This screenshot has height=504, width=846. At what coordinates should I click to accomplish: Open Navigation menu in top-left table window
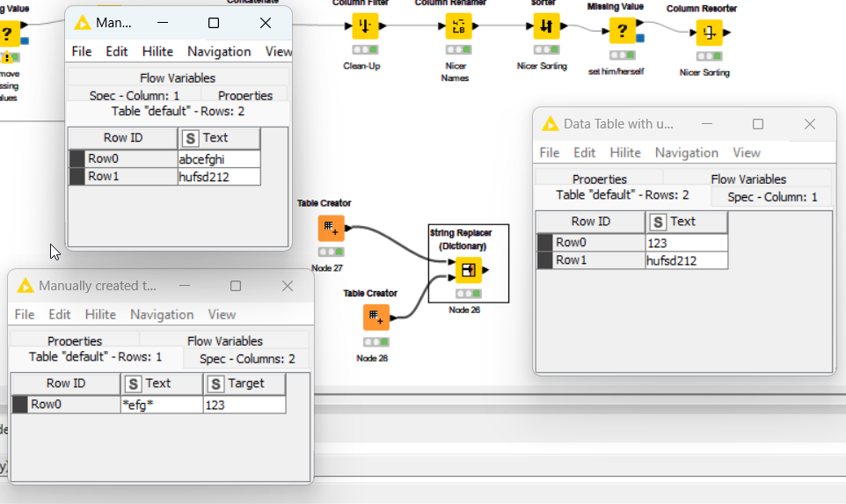(x=219, y=52)
